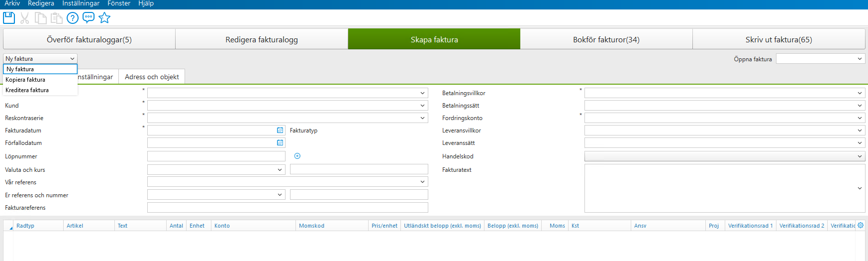Open the Hjälp menu

coord(146,3)
